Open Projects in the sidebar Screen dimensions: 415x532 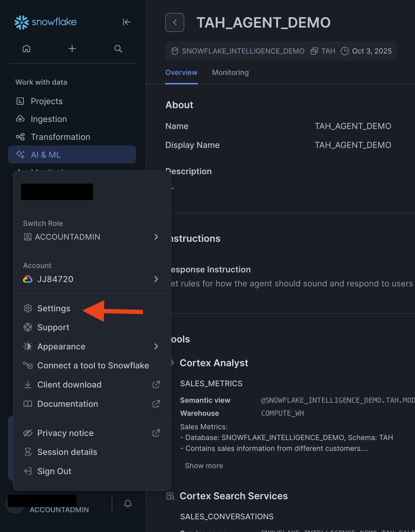(72, 101)
